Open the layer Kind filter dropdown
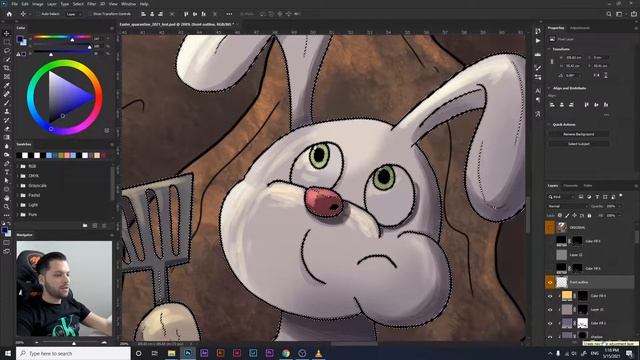The height and width of the screenshot is (360, 640). pyautogui.click(x=562, y=197)
